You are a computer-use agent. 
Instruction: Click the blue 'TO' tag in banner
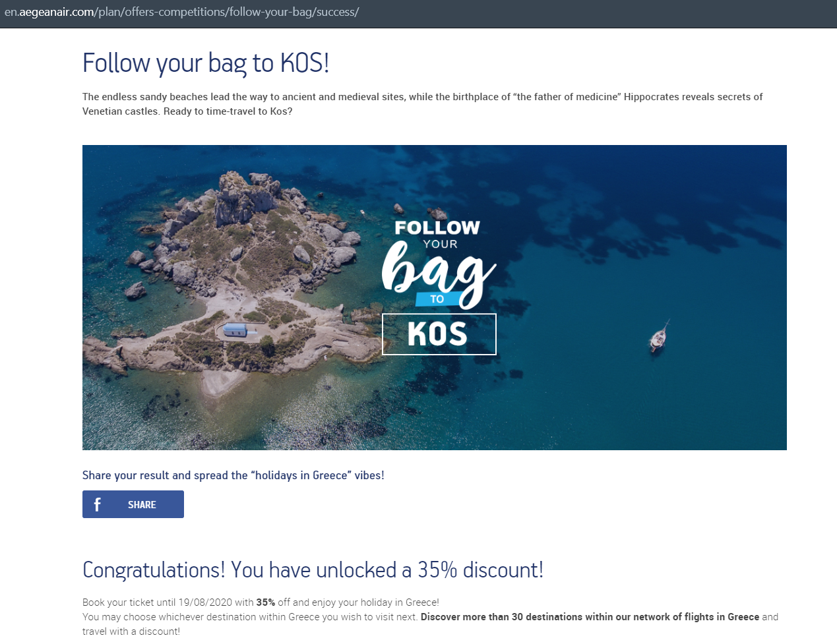[437, 299]
